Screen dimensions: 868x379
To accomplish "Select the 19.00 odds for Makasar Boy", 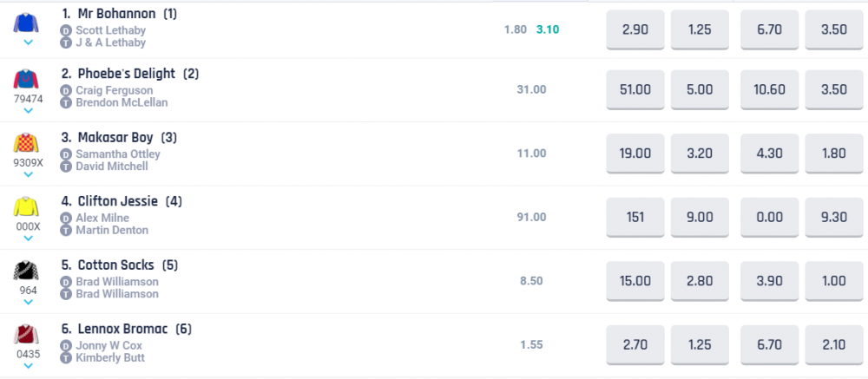I will click(635, 154).
